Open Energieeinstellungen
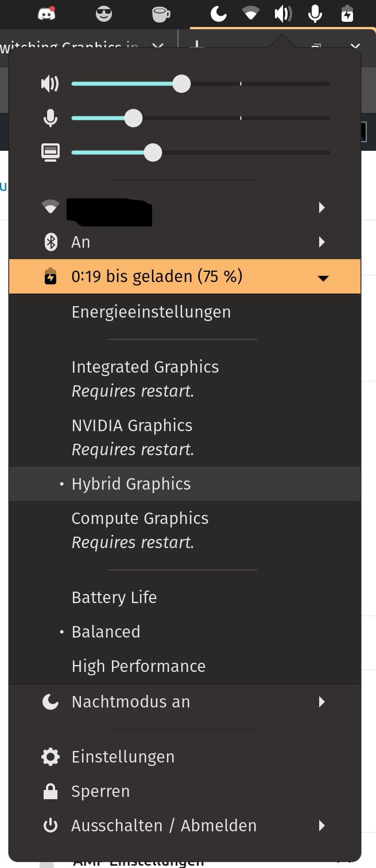This screenshot has width=376, height=868. tap(151, 311)
